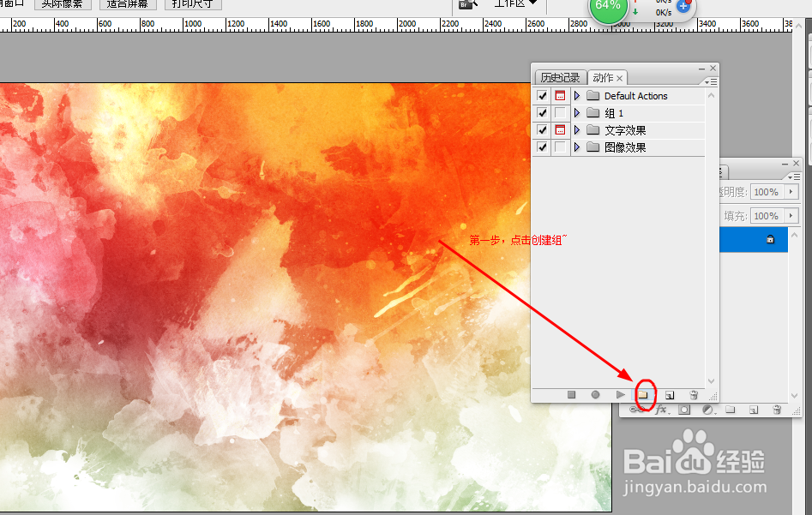Viewport: 812px width, 515px height.
Task: Click the new group folder icon in Layers panel
Action: (731, 410)
